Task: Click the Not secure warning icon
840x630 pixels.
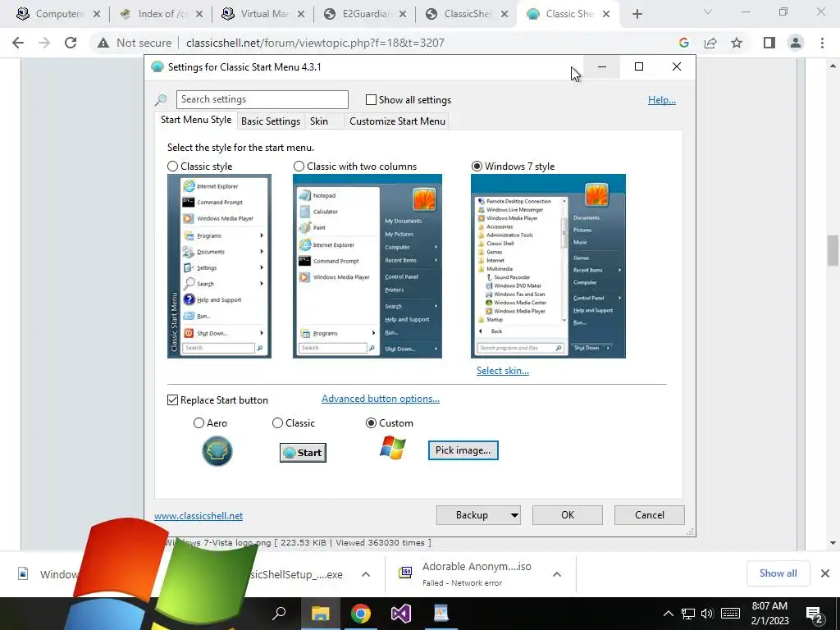Action: (103, 43)
